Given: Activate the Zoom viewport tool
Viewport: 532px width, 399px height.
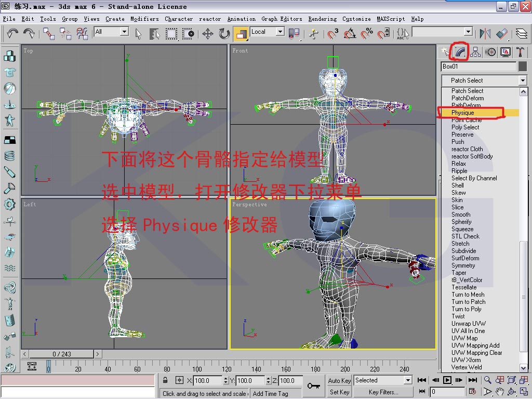Looking at the screenshot, I should point(487,380).
